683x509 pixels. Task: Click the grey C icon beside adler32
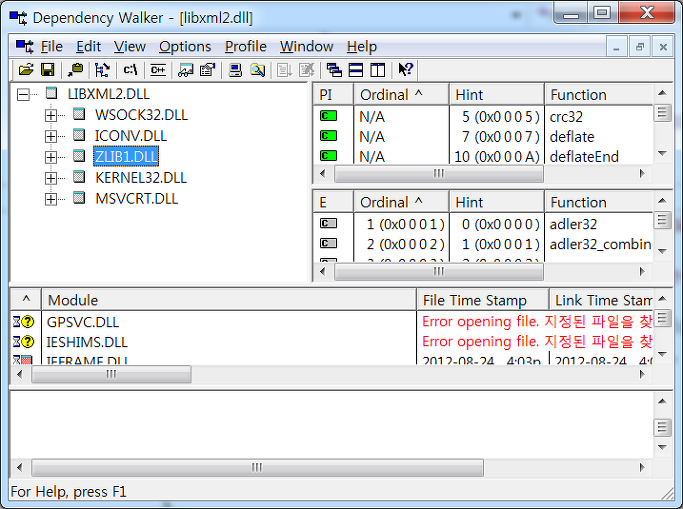click(328, 224)
